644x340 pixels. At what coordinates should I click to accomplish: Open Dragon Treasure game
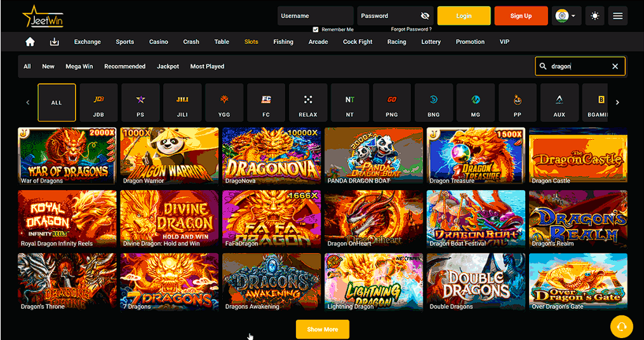pos(476,156)
